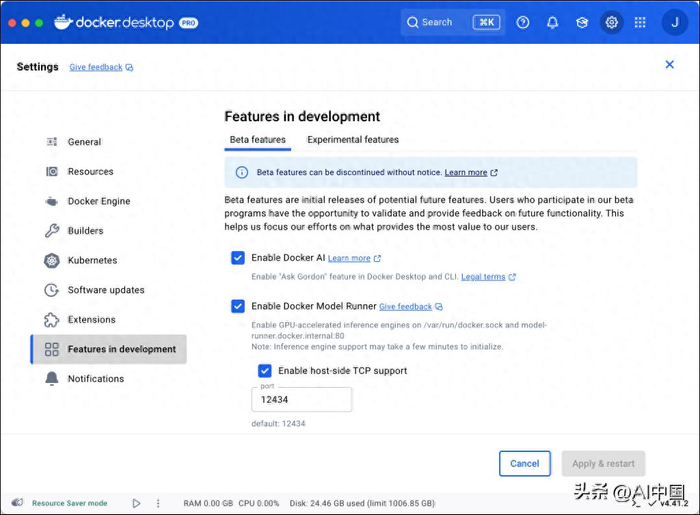
Task: Uncheck Enable Docker Model Runner
Action: coord(238,306)
